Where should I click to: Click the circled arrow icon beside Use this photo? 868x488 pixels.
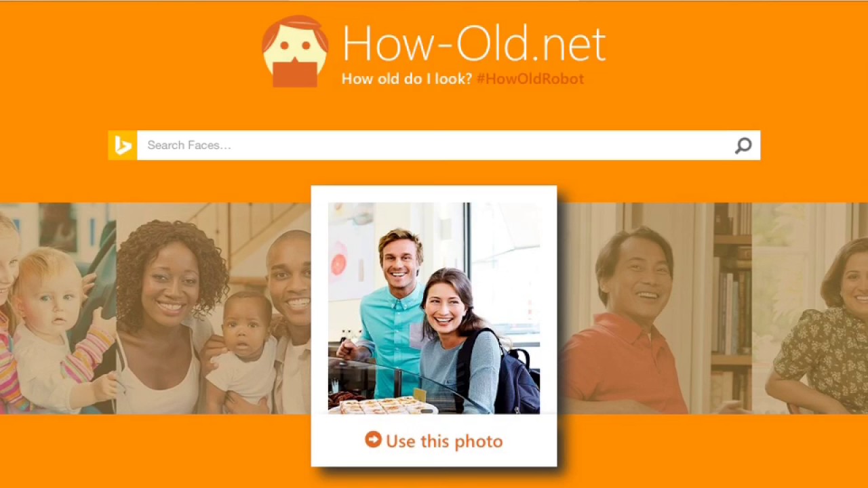coord(373,440)
